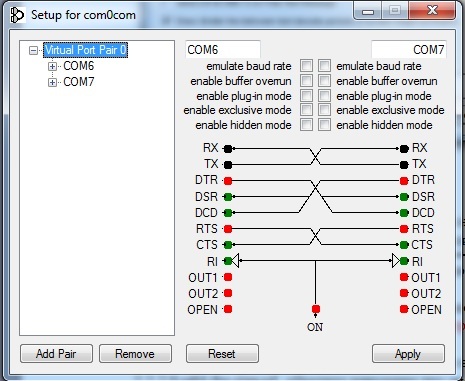The image size is (465, 381).
Task: Click COM6 DSR green pin indicator
Action: [228, 197]
